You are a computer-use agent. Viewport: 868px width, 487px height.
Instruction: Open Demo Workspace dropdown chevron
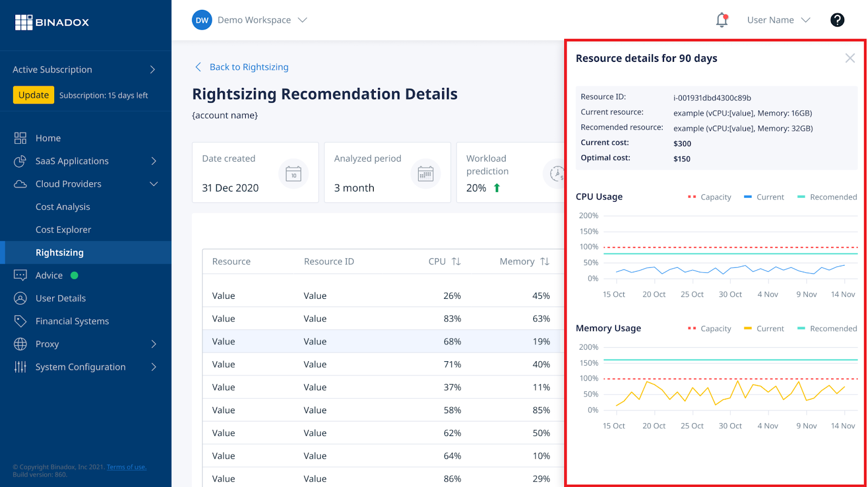click(303, 20)
